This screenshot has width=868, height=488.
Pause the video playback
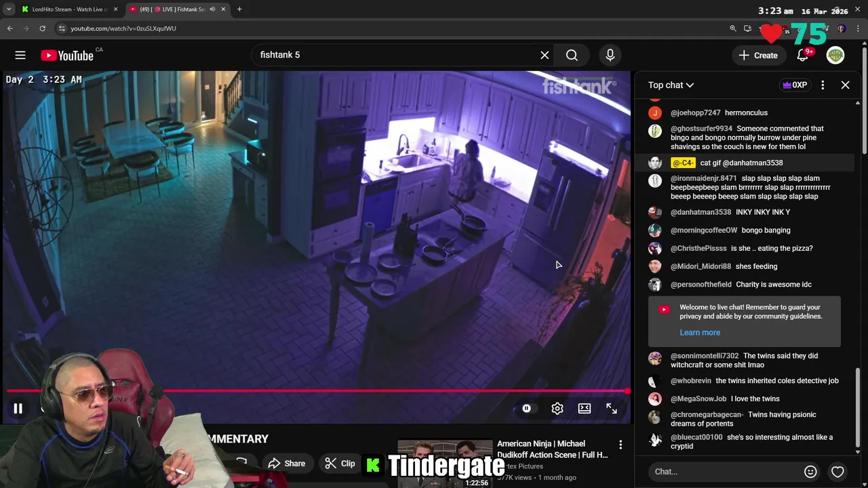point(18,408)
